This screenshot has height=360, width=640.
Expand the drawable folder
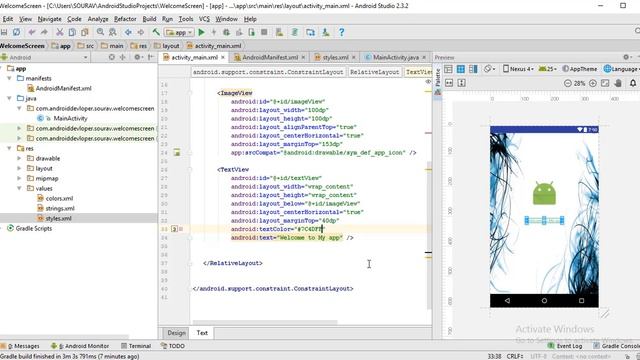pyautogui.click(x=19, y=158)
